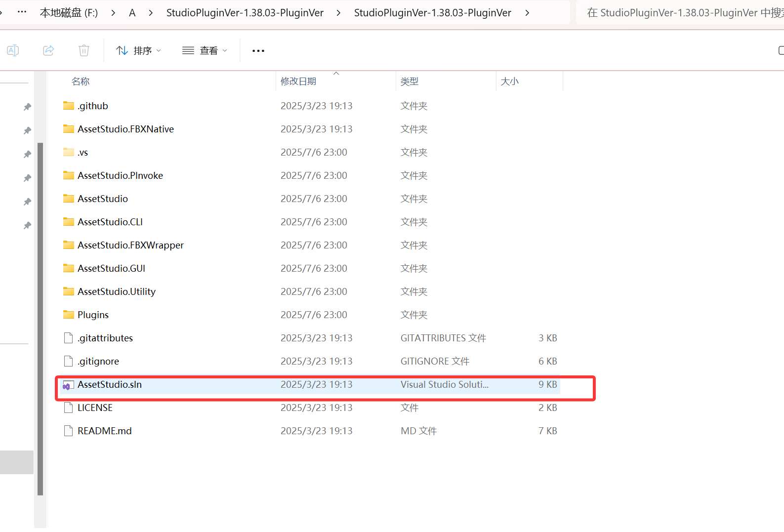The width and height of the screenshot is (784, 532).
Task: Click the Delete trash icon
Action: pos(84,50)
